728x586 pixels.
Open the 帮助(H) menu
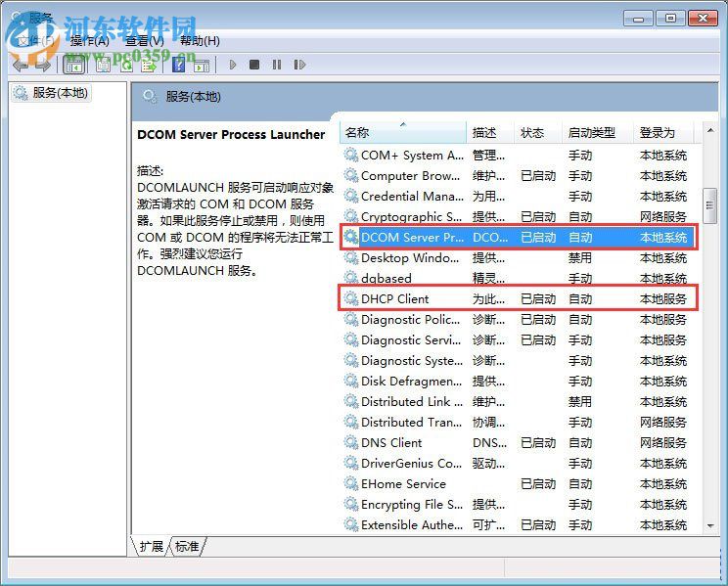[200, 41]
